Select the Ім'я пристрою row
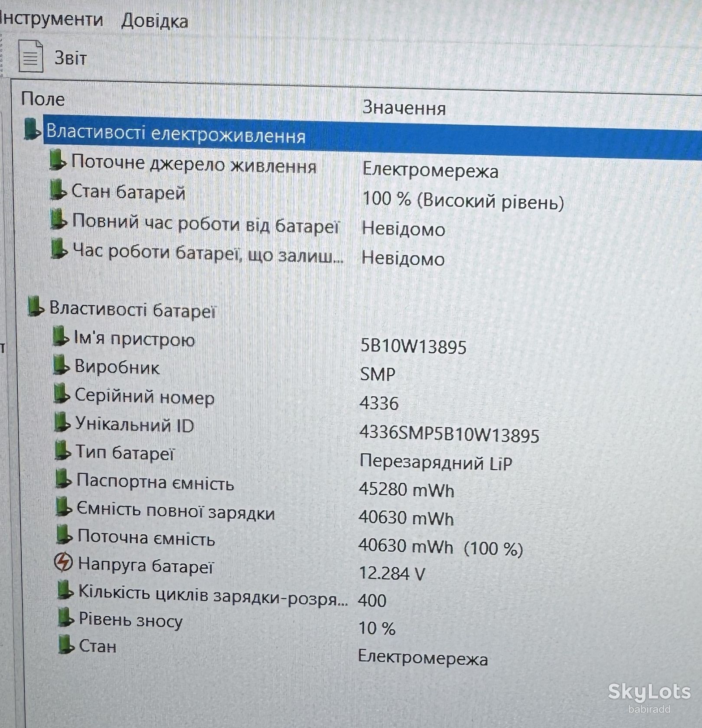The height and width of the screenshot is (728, 702). 134,339
